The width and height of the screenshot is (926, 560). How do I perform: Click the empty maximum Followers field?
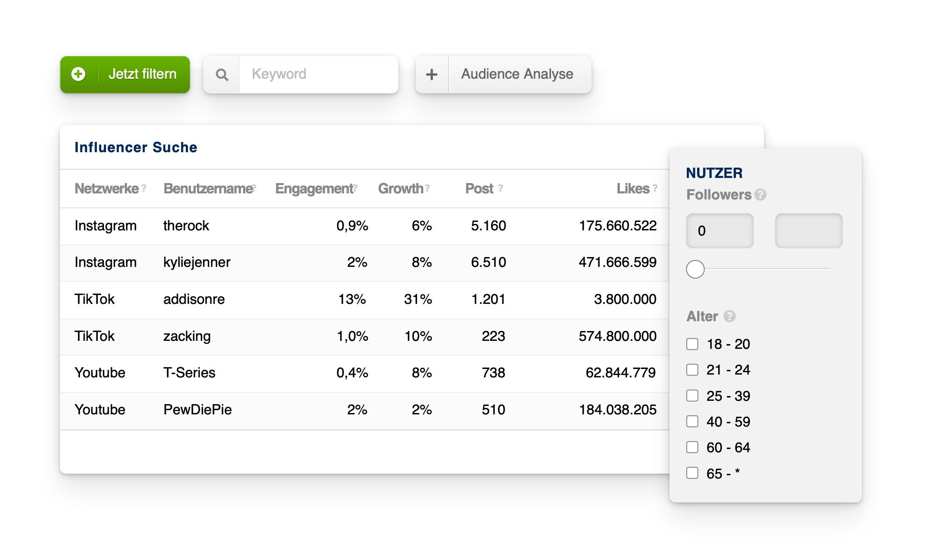click(808, 231)
